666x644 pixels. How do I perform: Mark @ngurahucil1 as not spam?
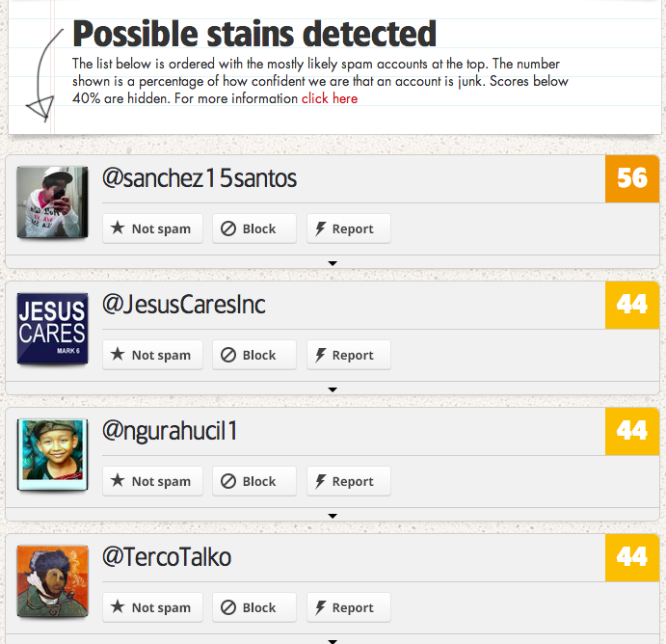152,481
